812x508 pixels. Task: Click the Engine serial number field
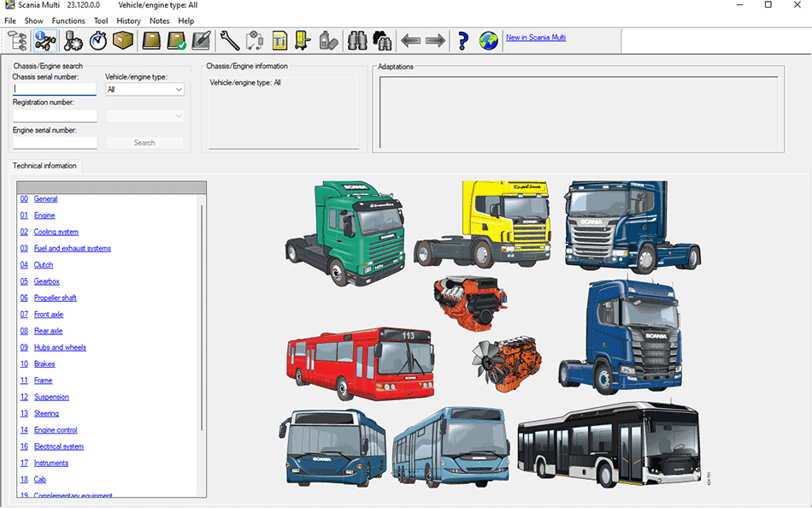(x=55, y=143)
